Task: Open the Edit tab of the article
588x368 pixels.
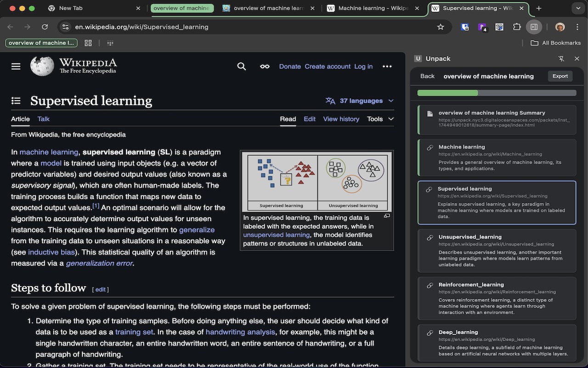Action: (310, 119)
